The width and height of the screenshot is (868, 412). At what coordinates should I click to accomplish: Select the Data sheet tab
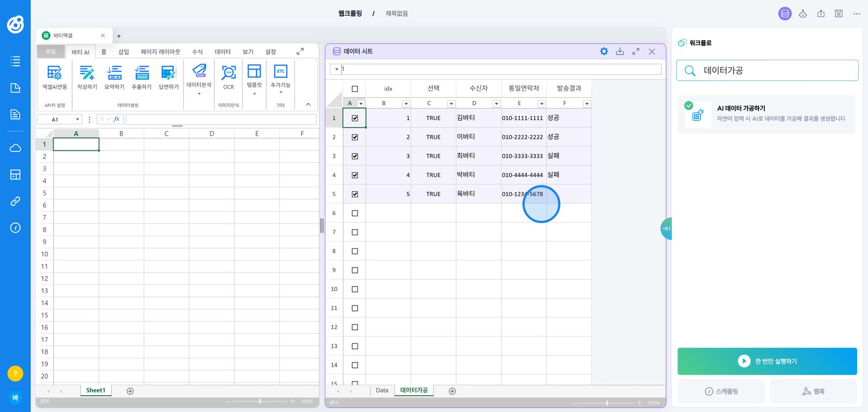[382, 390]
